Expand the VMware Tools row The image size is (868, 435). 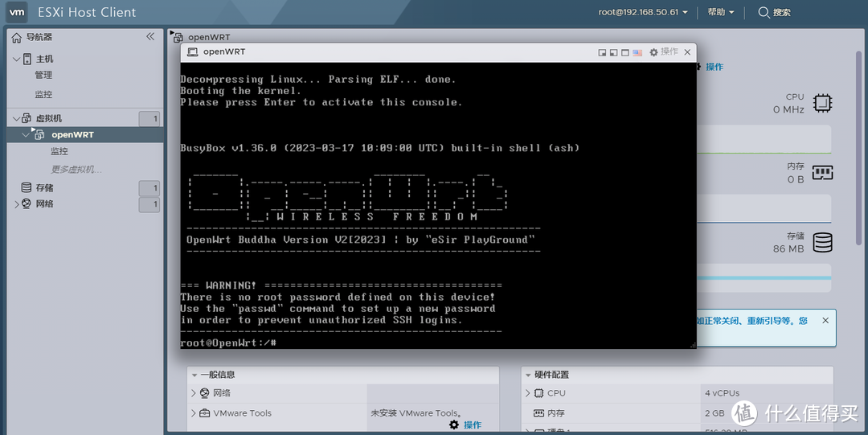[x=193, y=413]
